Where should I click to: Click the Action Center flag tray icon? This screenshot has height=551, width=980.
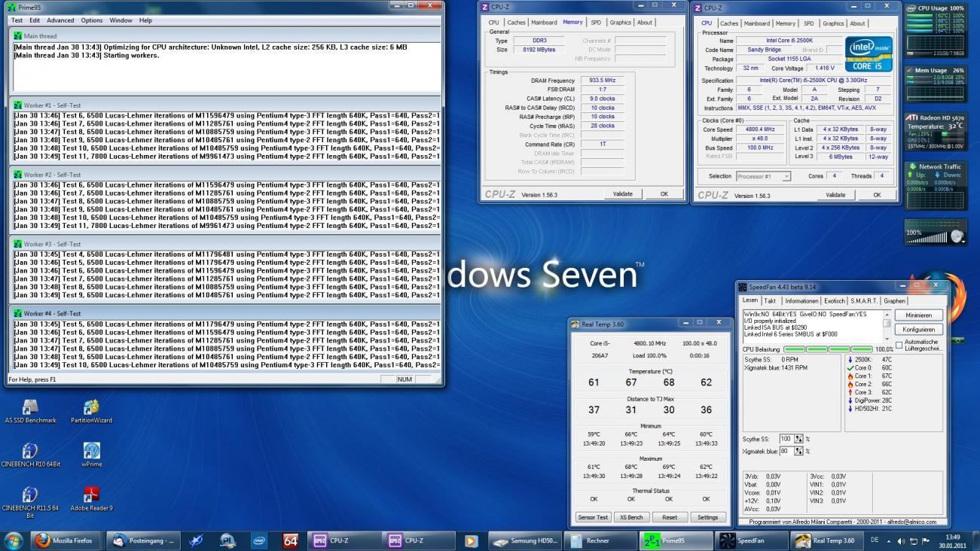tap(925, 540)
